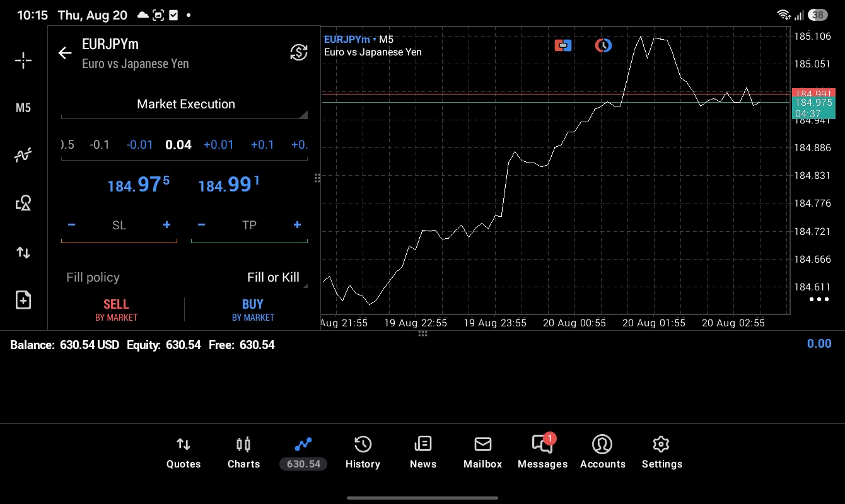Open the indicators icon in sidebar

pyautogui.click(x=23, y=154)
